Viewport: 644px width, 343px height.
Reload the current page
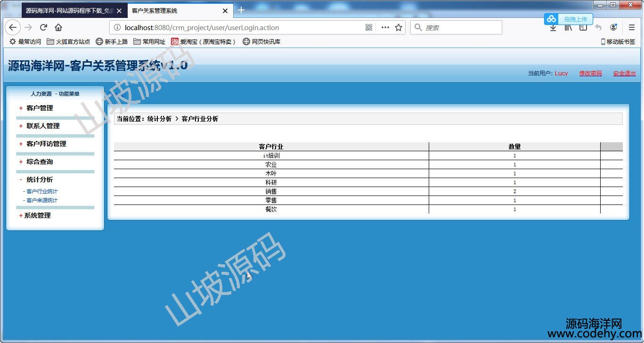[43, 27]
